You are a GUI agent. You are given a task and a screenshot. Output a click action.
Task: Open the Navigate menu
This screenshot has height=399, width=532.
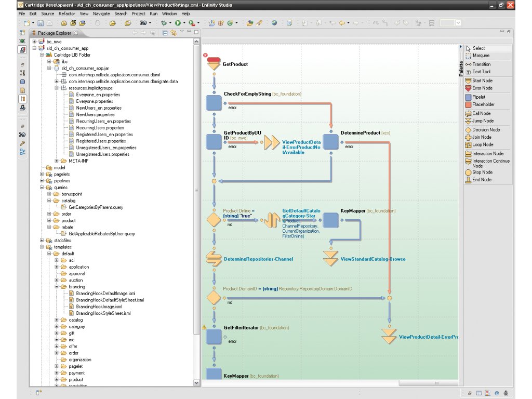(x=101, y=14)
